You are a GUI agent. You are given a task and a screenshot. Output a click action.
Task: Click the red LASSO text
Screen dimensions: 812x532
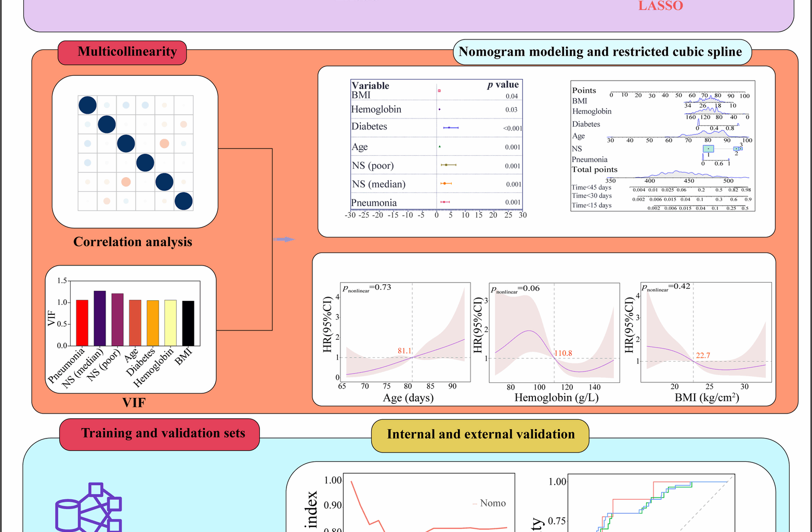tap(660, 6)
